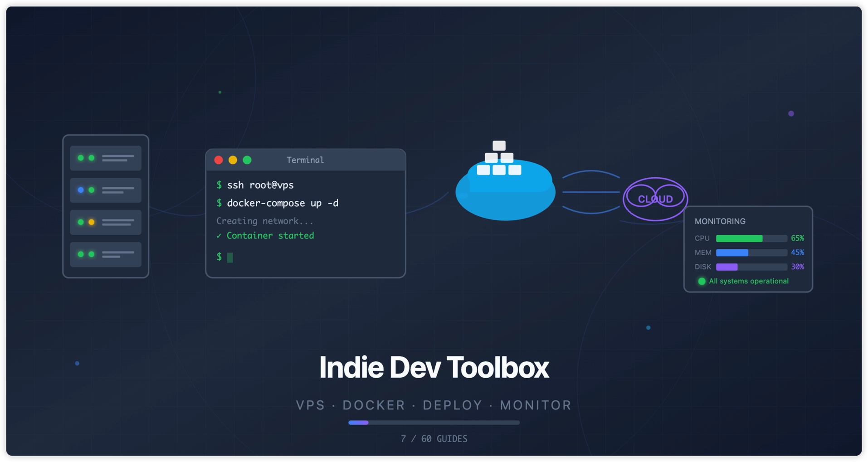Click the blinking cursor block in Terminal
This screenshot has width=868, height=462.
(230, 258)
